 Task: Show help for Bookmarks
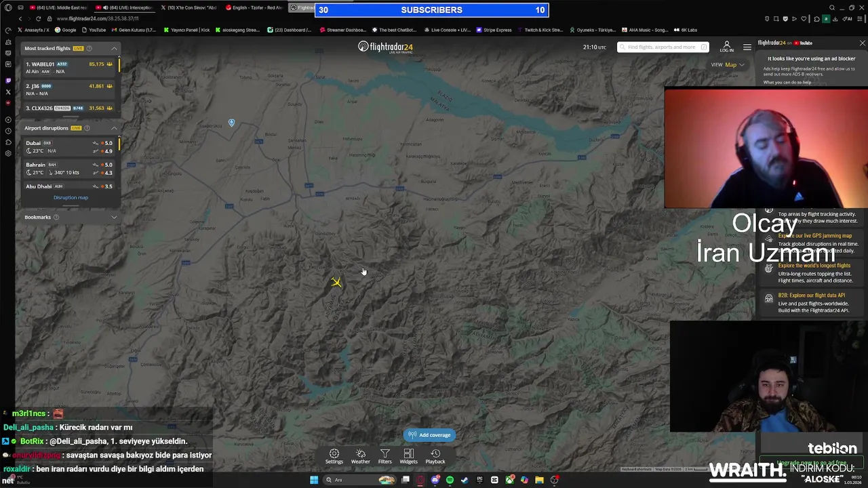click(x=56, y=217)
